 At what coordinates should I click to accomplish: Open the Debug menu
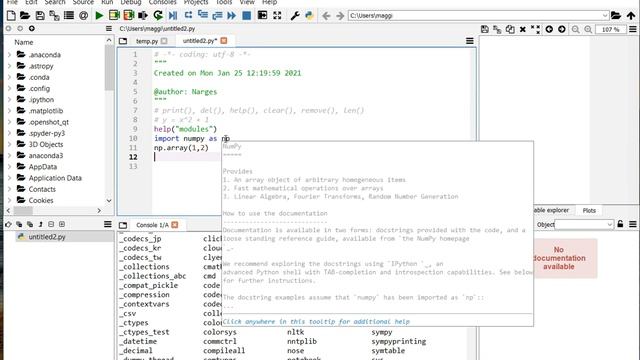(x=131, y=2)
